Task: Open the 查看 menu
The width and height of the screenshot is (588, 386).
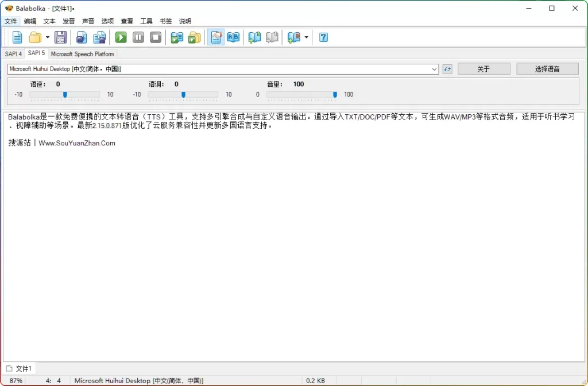Action: tap(127, 21)
